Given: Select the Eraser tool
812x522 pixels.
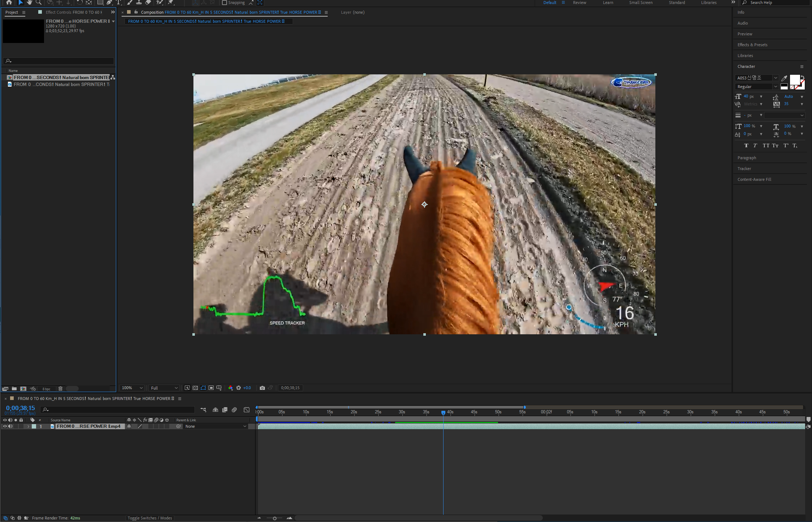Looking at the screenshot, I should click(148, 3).
